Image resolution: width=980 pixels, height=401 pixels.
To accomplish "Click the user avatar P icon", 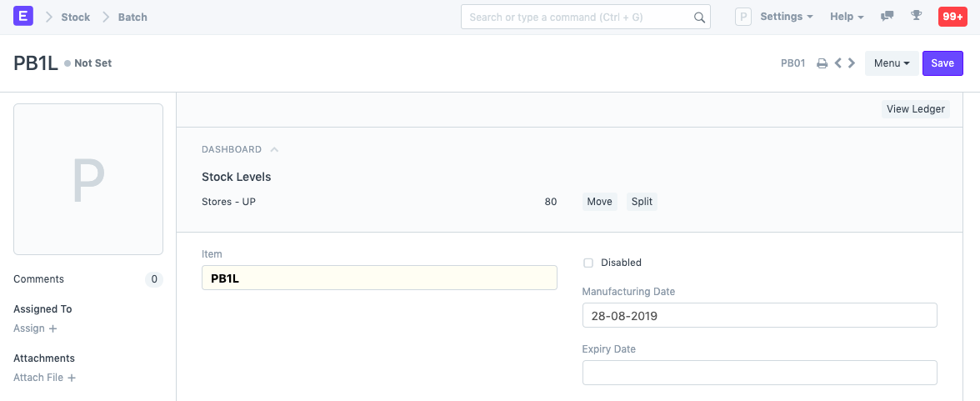I will pyautogui.click(x=743, y=17).
